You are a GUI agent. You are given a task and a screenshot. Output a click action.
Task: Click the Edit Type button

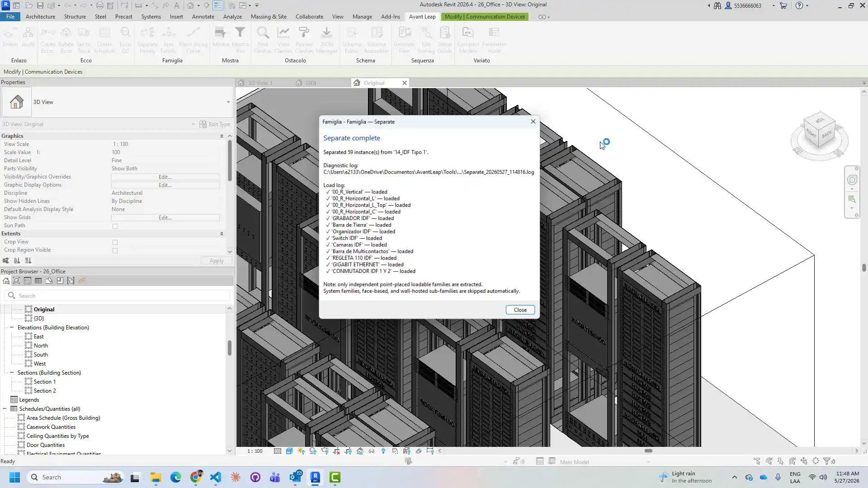point(215,124)
